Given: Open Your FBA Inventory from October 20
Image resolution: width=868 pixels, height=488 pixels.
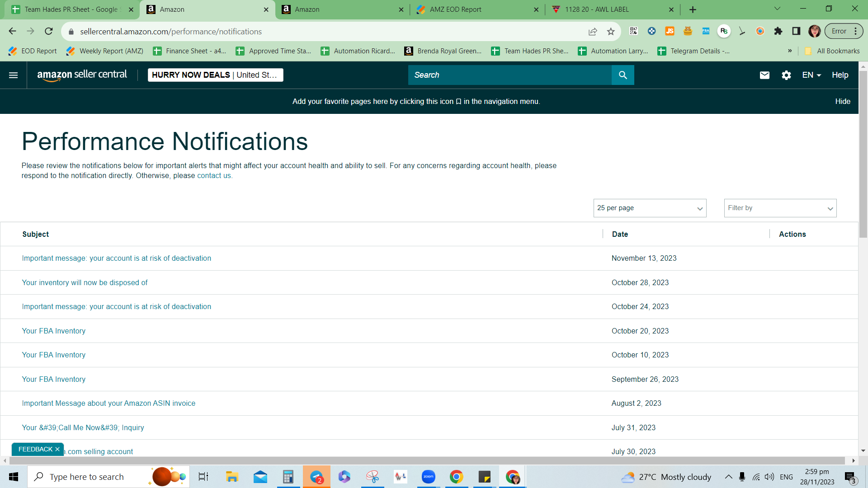Looking at the screenshot, I should (x=53, y=331).
